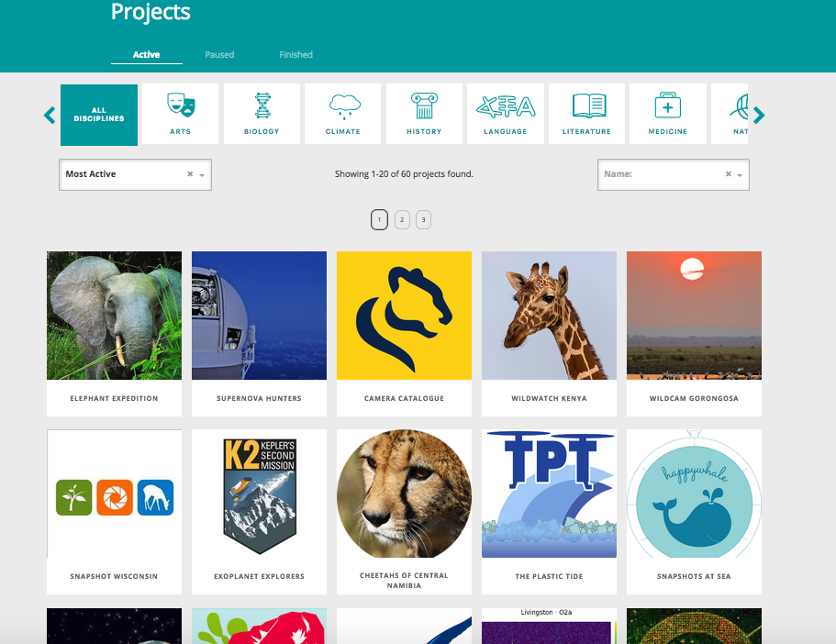Choose the Literature open book icon

(588, 105)
